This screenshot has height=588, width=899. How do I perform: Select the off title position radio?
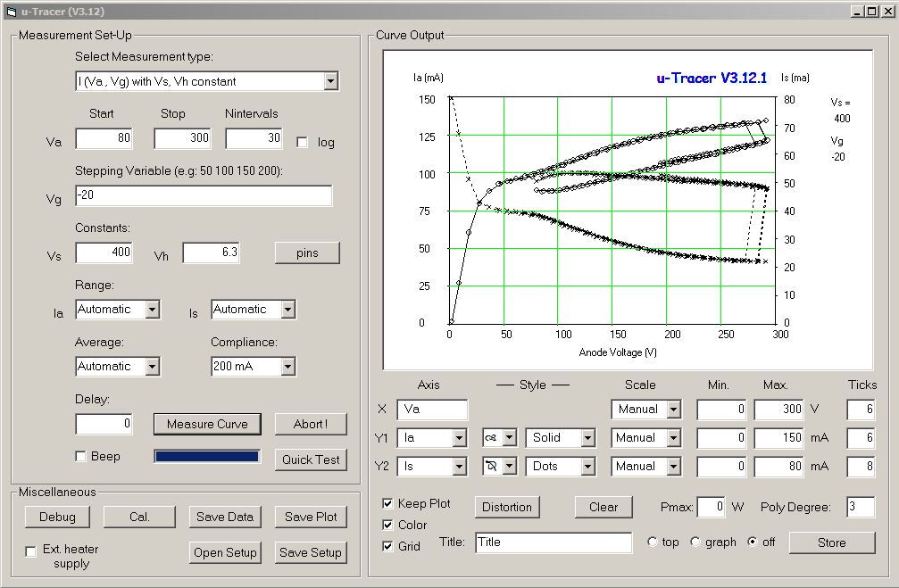pyautogui.click(x=753, y=542)
